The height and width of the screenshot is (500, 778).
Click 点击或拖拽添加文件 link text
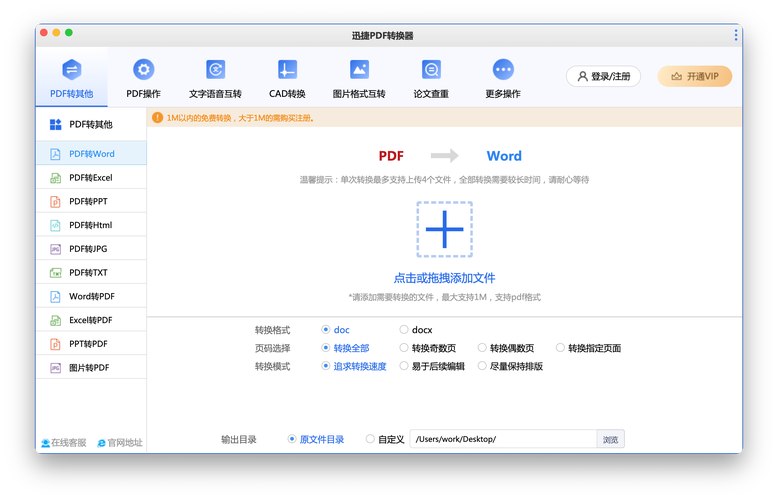coord(445,278)
